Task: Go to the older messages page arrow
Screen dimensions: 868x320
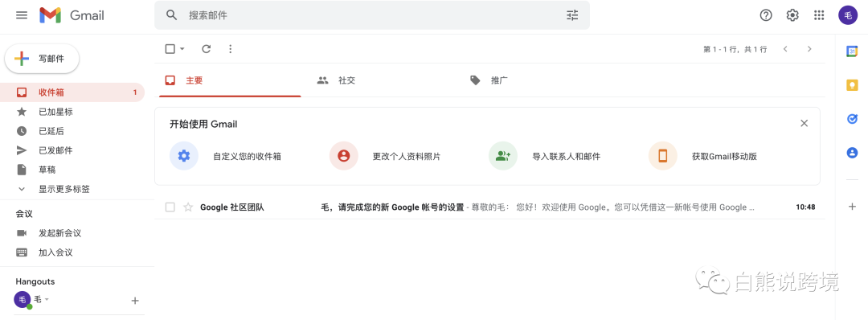Action: click(x=809, y=49)
